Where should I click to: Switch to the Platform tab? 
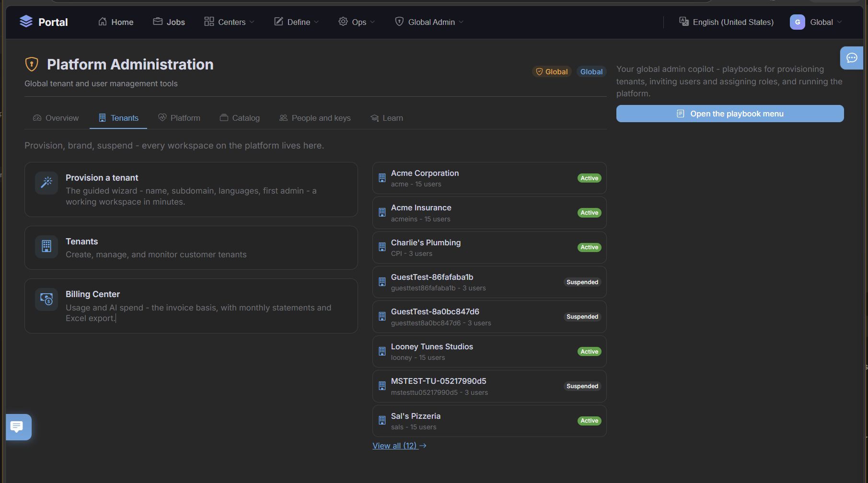pos(179,118)
